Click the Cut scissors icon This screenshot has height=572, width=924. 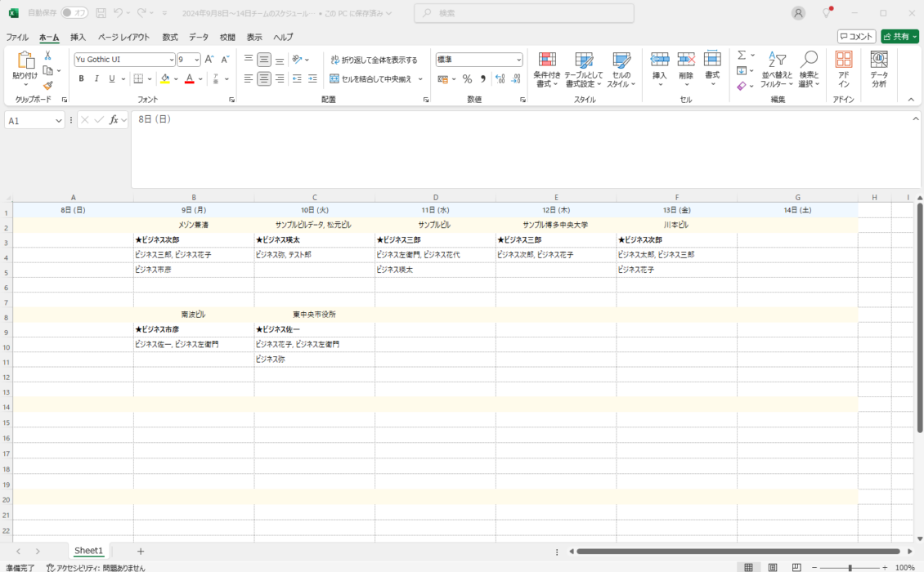[x=47, y=56]
